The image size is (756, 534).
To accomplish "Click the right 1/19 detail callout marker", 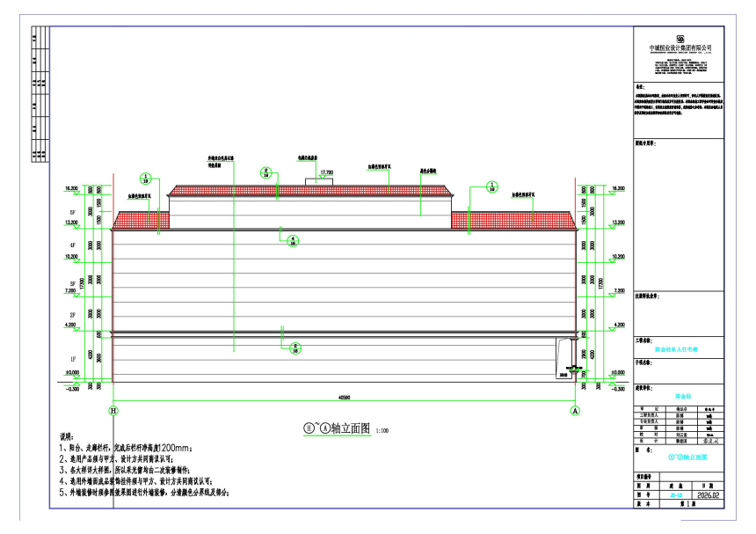I will (x=491, y=187).
